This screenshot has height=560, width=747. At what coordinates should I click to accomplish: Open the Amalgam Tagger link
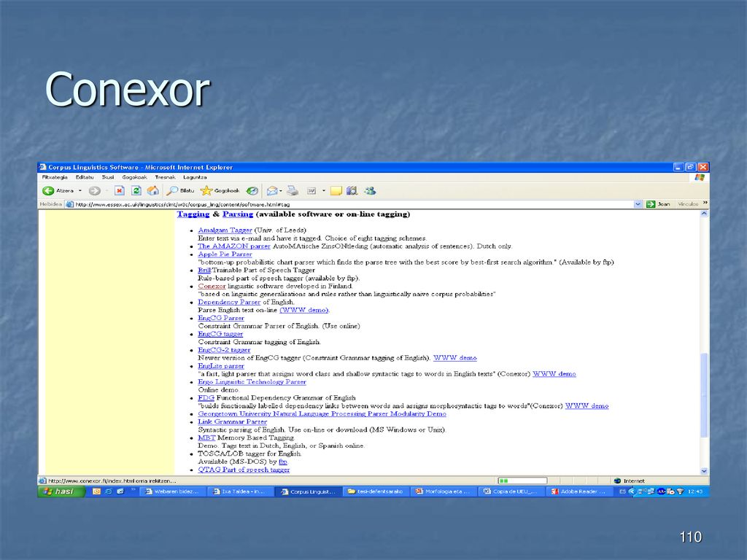coord(225,230)
